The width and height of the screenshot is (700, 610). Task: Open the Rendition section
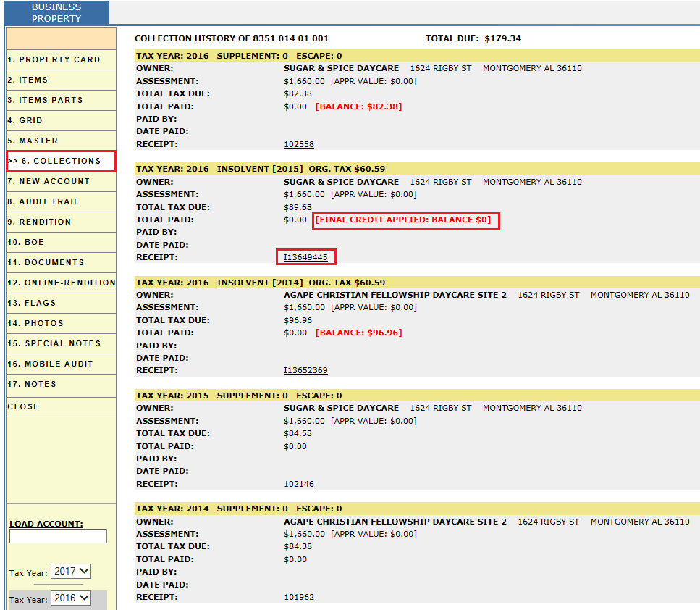tap(61, 222)
